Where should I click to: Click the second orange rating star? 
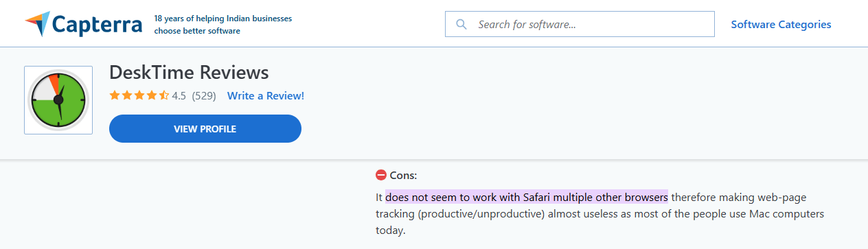coord(127,96)
